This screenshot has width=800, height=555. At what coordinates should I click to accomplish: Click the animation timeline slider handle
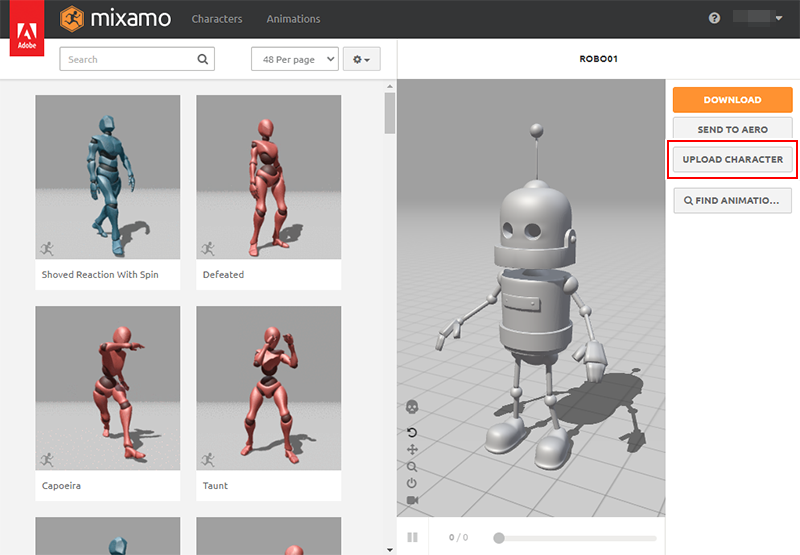[499, 538]
